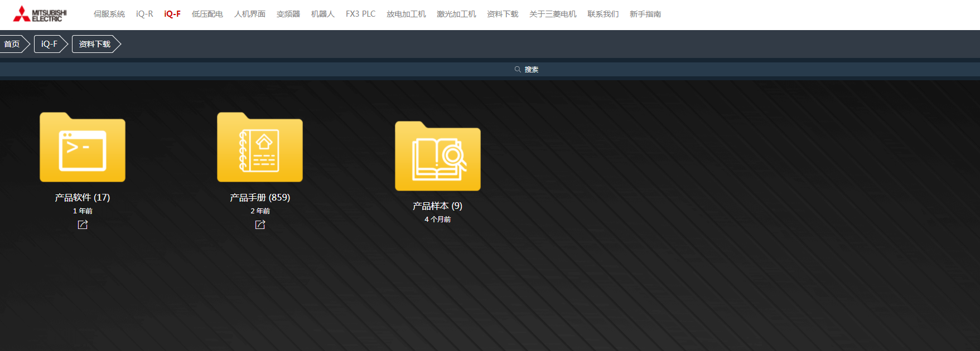Open FX3 PLC menu item
The image size is (980, 351).
(360, 14)
